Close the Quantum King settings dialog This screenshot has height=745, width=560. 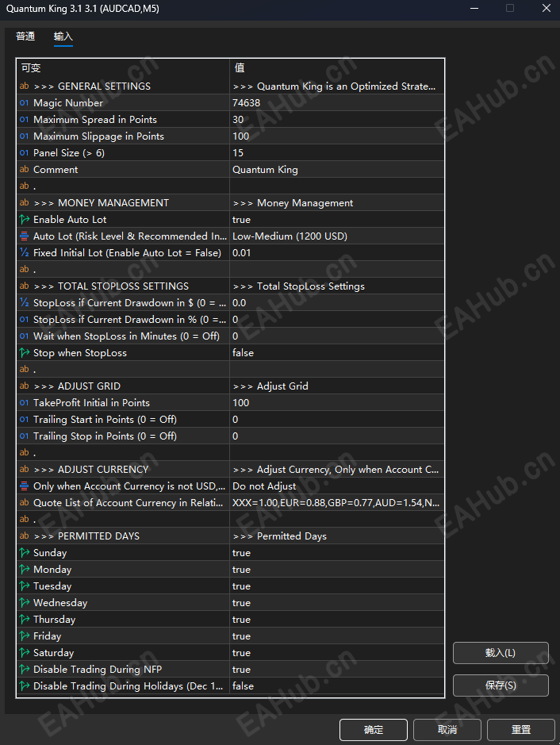(x=547, y=8)
